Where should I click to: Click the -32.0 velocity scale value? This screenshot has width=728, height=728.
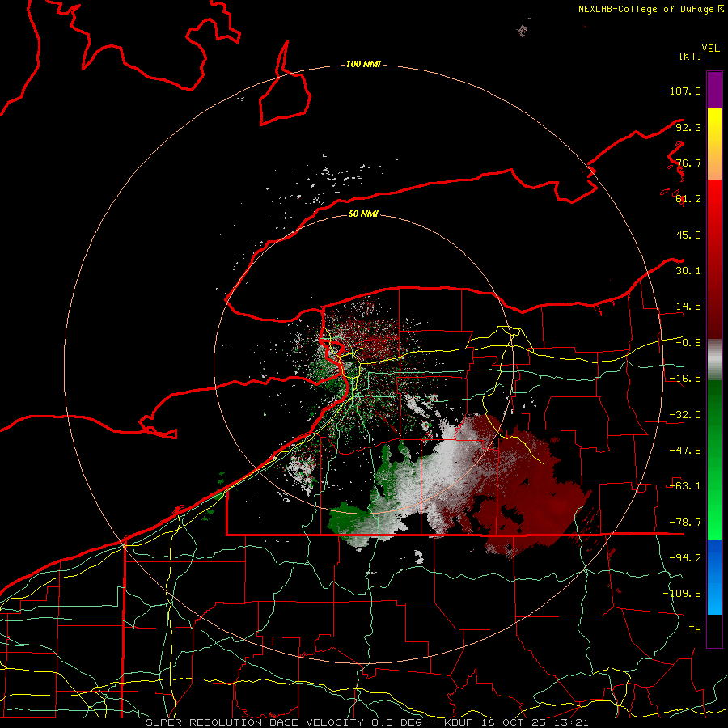(x=685, y=415)
